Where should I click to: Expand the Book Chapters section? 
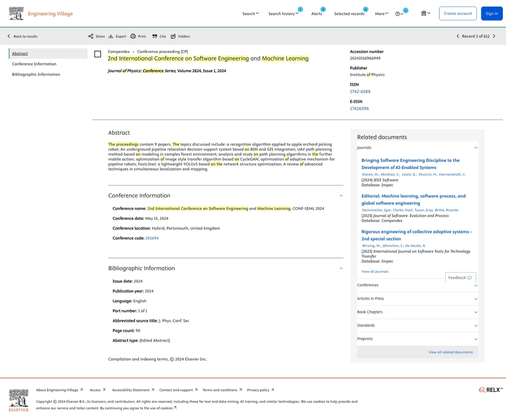pyautogui.click(x=476, y=312)
